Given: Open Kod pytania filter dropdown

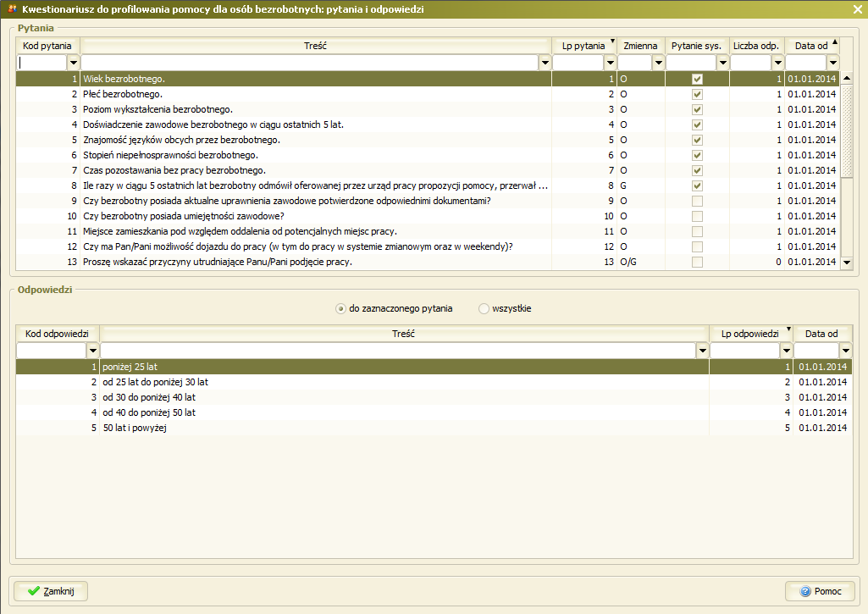Looking at the screenshot, I should [x=74, y=63].
